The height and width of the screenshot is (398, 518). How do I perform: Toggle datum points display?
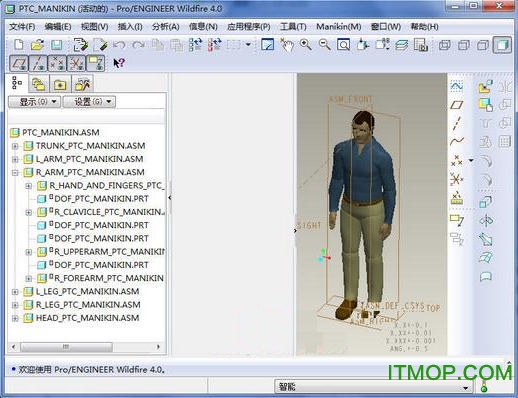[x=57, y=63]
